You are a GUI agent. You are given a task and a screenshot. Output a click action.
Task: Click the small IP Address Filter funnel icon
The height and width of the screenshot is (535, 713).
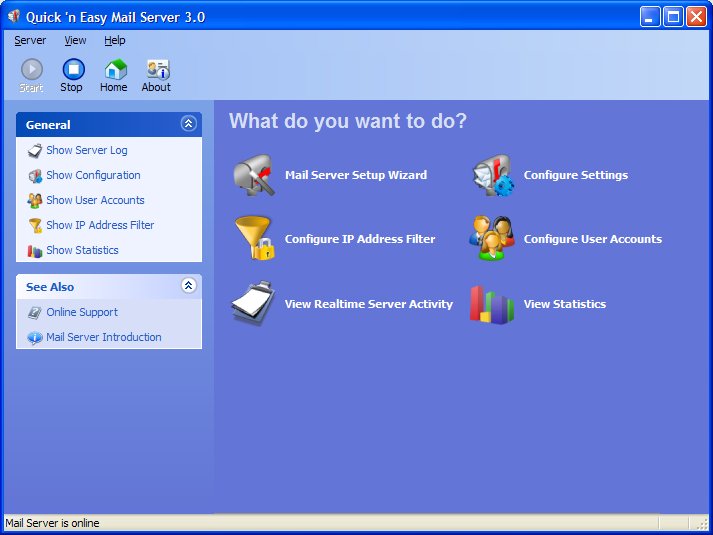pos(35,225)
